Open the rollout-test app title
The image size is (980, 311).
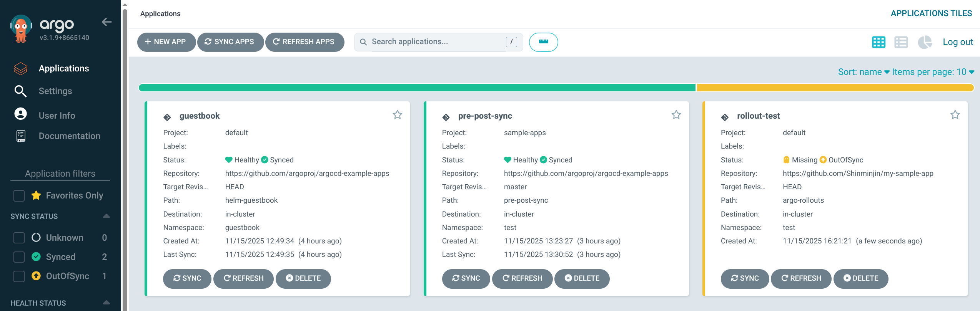click(x=759, y=116)
